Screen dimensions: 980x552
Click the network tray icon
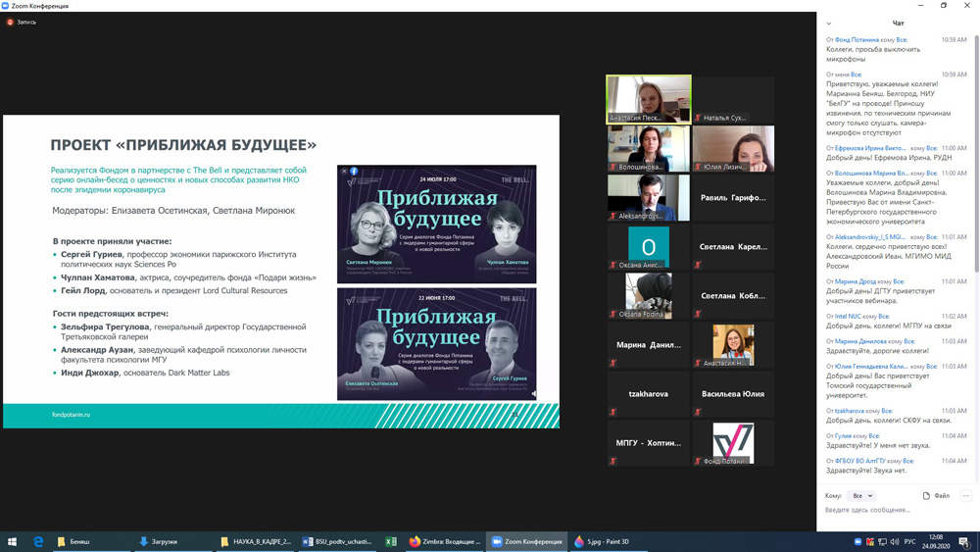(882, 541)
